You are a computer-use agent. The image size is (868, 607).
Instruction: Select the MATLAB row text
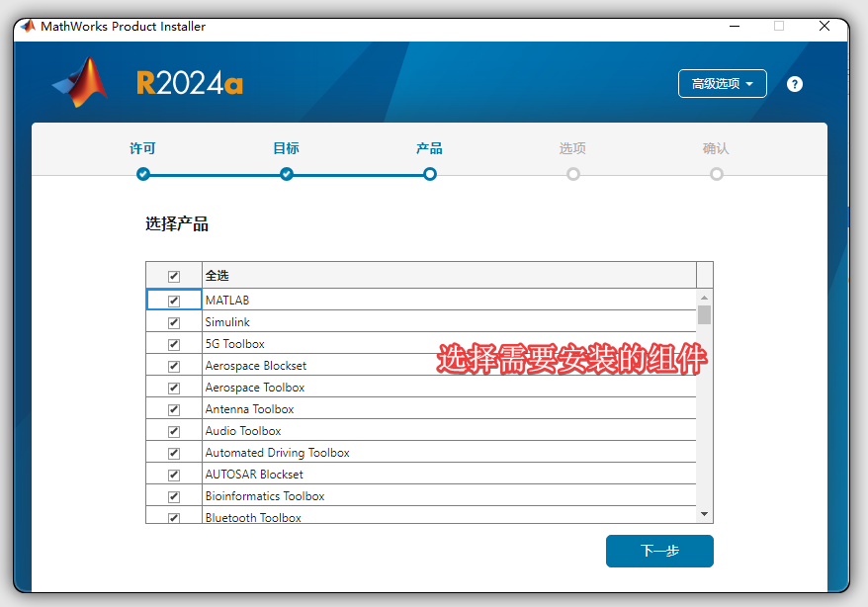tap(227, 301)
